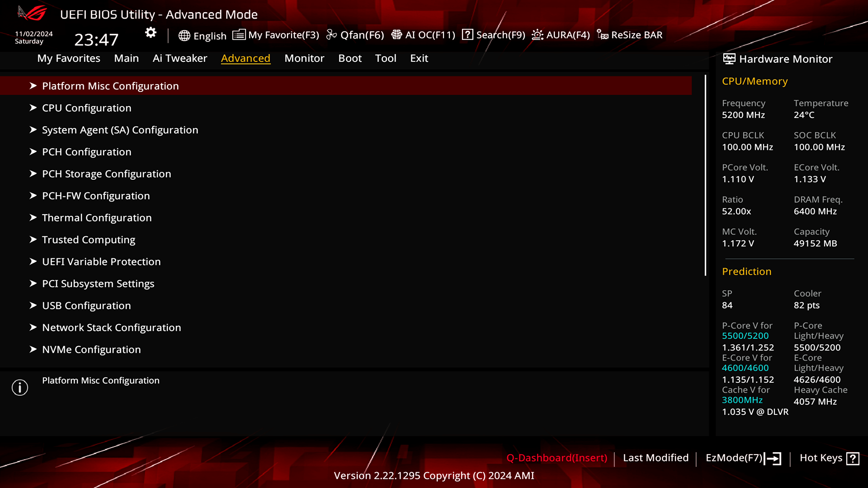Select the Monitor tab

pos(304,58)
